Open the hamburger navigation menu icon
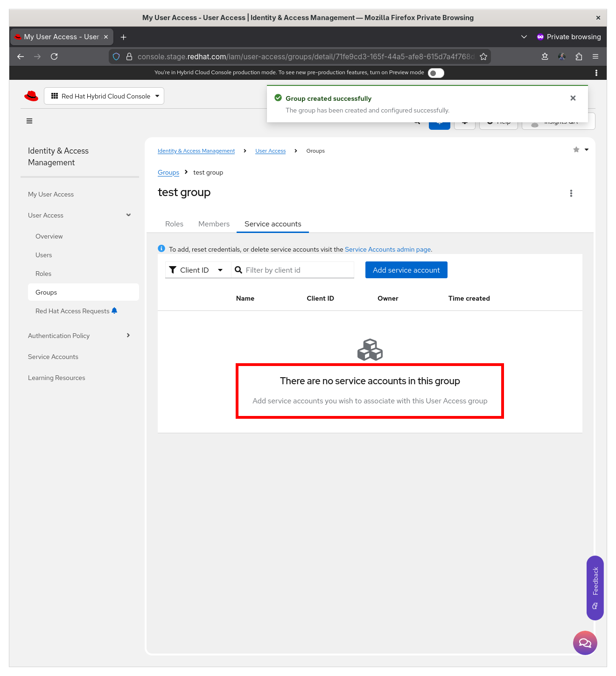 (29, 121)
